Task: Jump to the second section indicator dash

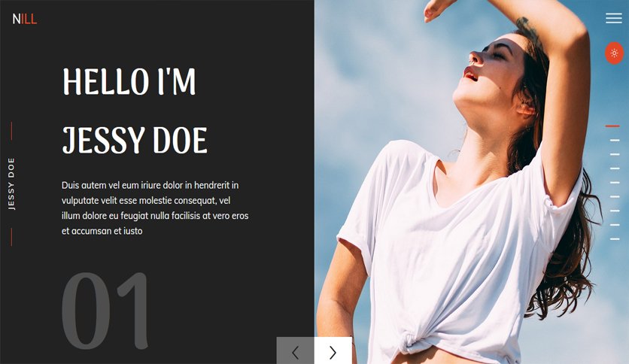Action: [x=615, y=141]
